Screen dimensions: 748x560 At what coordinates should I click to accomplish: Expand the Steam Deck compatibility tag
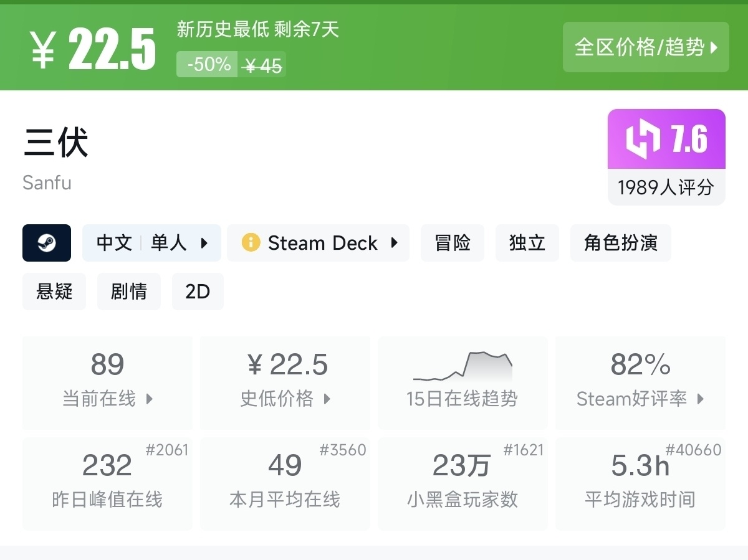tap(318, 242)
